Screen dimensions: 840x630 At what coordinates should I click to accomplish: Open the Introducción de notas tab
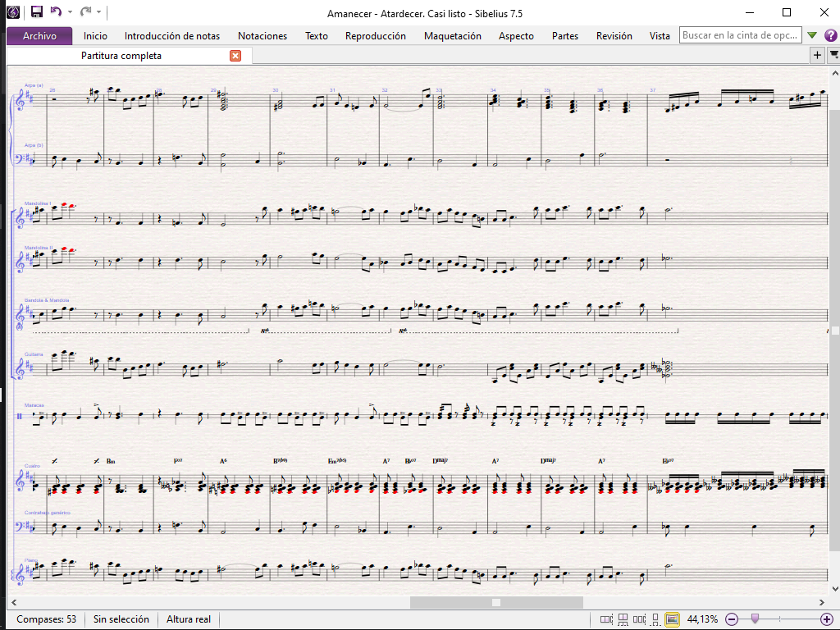click(172, 36)
